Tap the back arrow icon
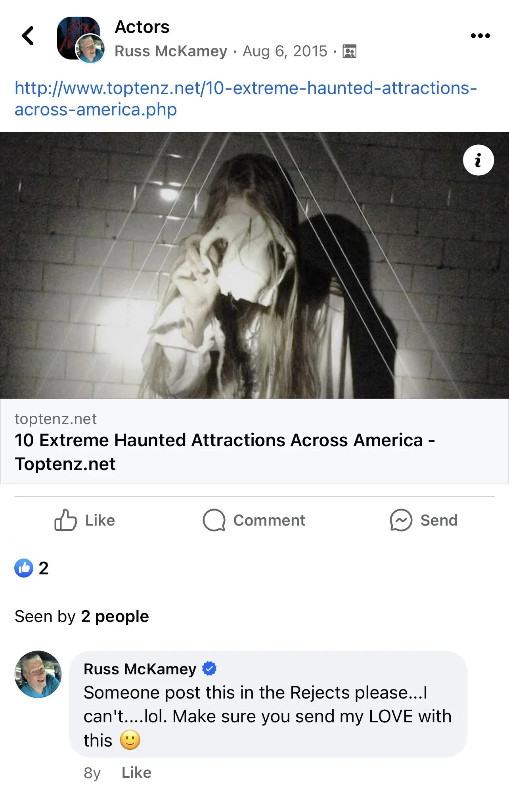Viewport: 509px width, 812px height. pos(28,36)
